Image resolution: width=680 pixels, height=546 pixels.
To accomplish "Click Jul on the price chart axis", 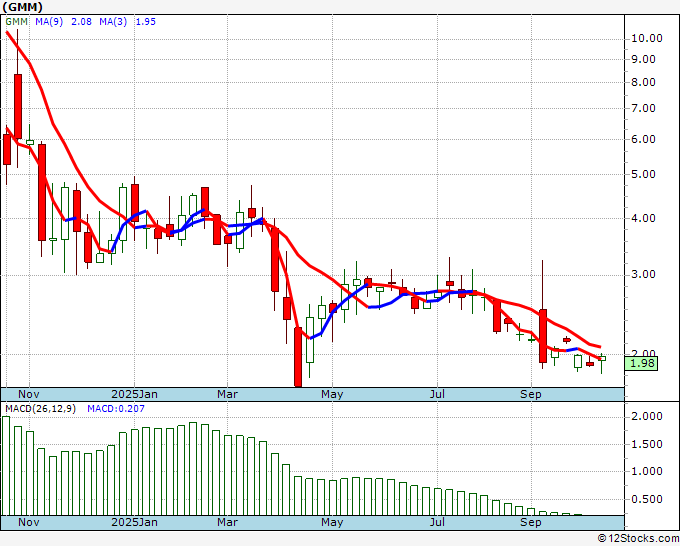I will tap(437, 394).
